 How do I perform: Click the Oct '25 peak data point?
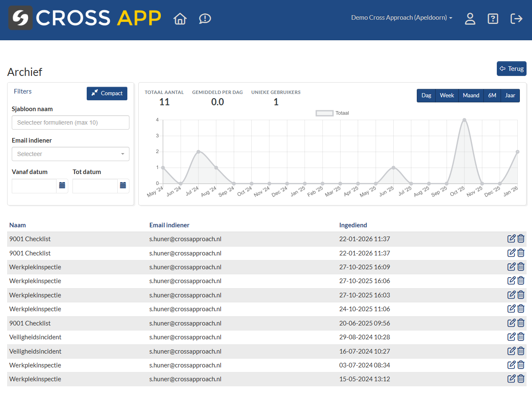(x=464, y=120)
